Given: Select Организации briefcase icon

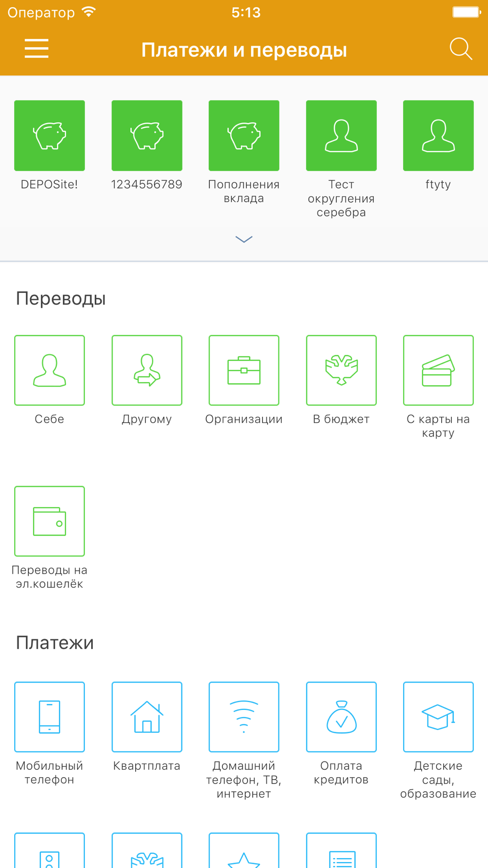Looking at the screenshot, I should pos(244,370).
